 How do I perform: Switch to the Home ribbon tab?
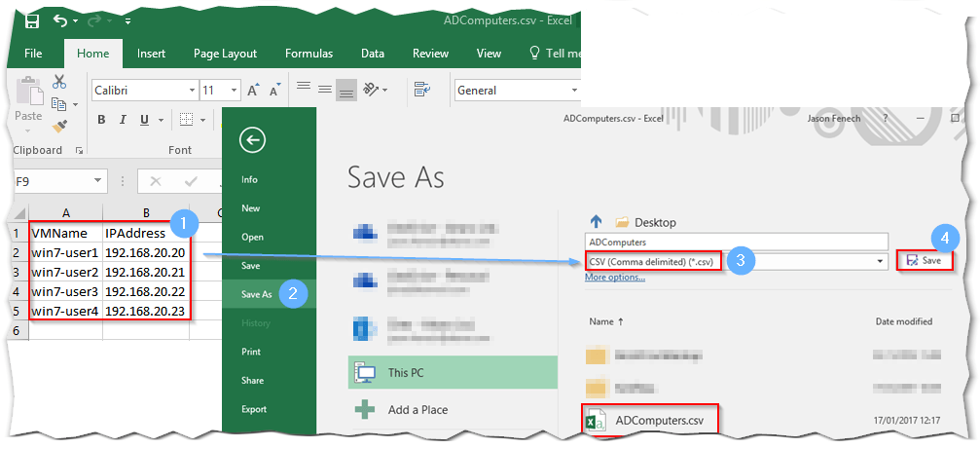click(93, 54)
